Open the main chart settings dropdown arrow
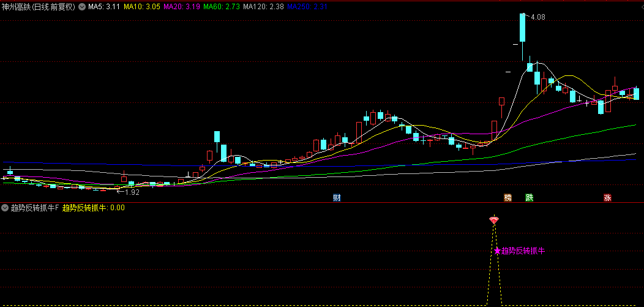Image resolution: width=644 pixels, height=307 pixels. 82,7
